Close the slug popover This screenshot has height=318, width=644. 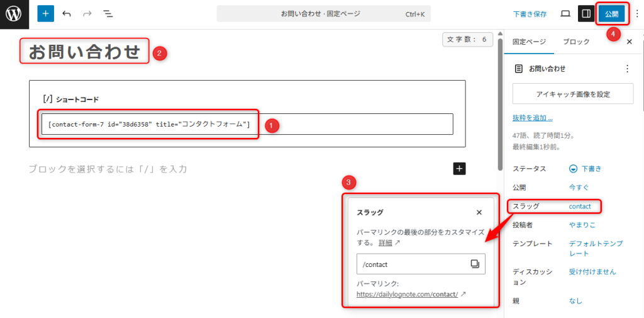[x=479, y=212]
